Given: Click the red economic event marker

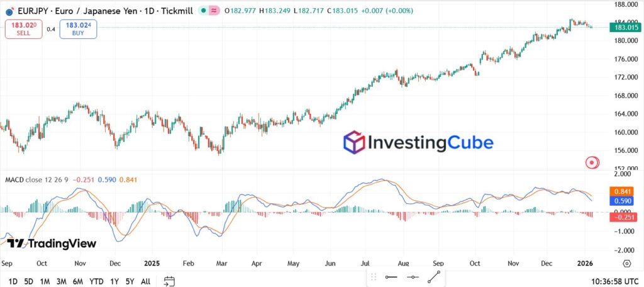Looking at the screenshot, I should coord(592,162).
